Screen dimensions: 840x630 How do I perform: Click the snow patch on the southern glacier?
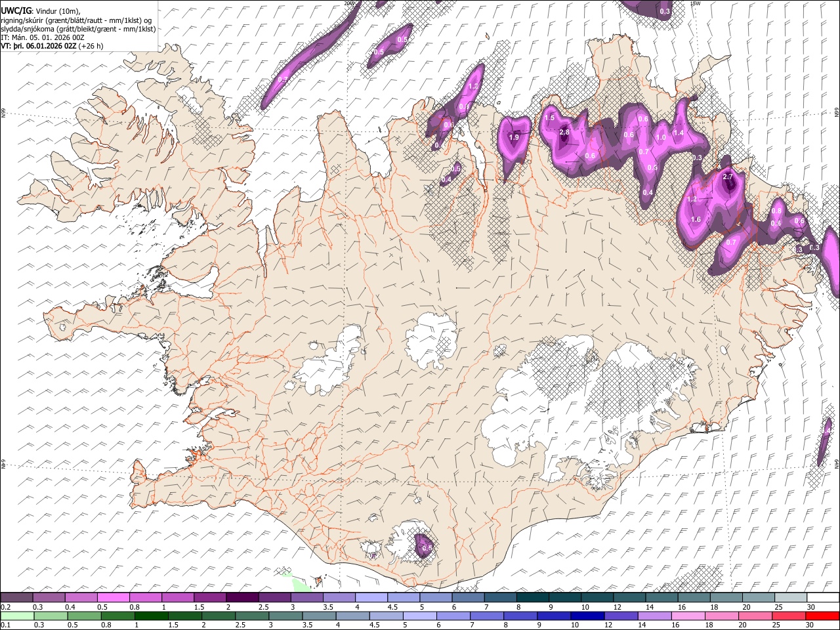(425, 545)
